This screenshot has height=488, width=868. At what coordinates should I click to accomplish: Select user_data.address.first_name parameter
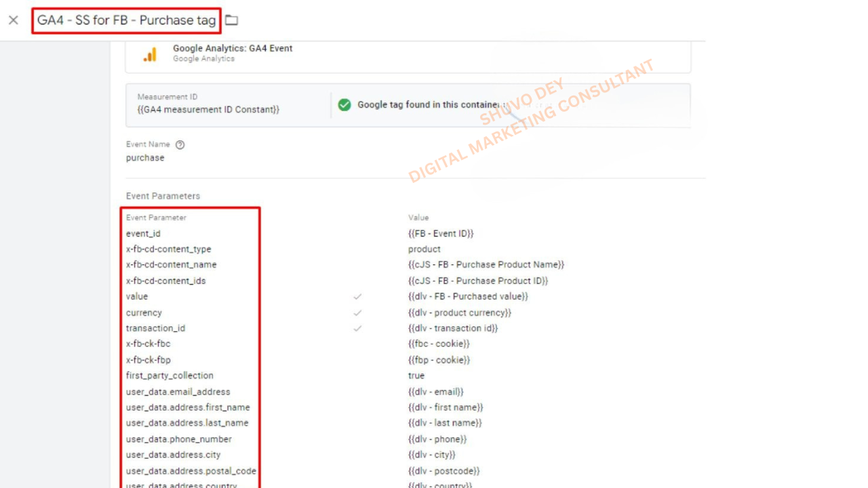(188, 407)
